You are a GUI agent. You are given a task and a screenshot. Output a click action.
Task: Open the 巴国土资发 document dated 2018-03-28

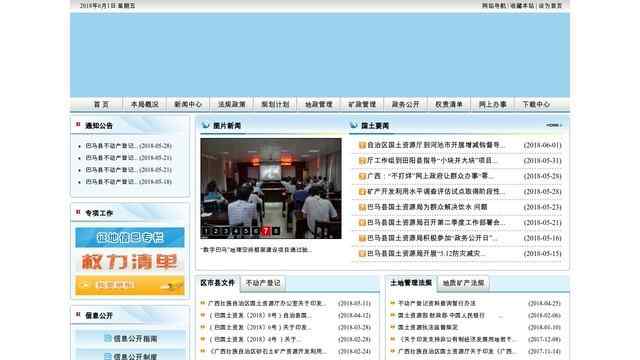260,327
